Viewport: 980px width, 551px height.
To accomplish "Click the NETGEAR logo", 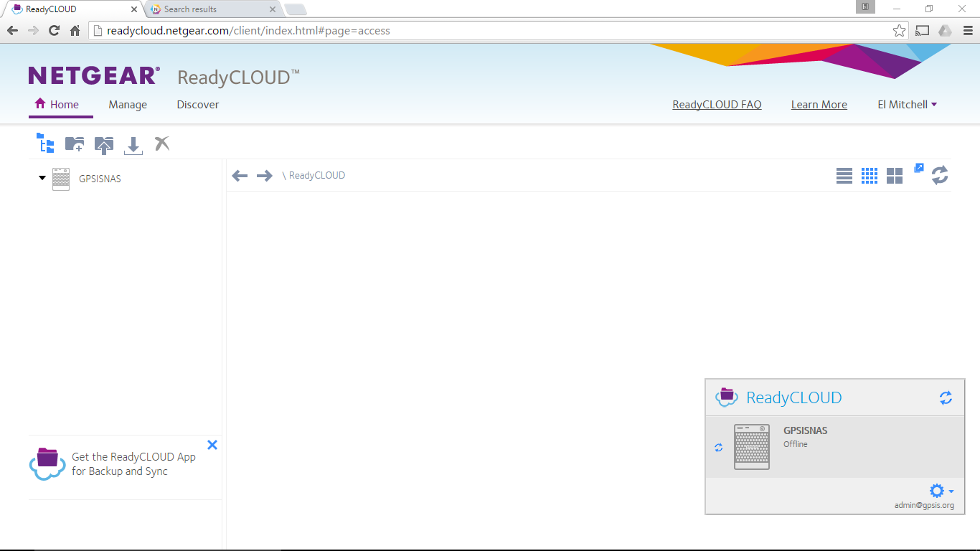I will point(94,76).
